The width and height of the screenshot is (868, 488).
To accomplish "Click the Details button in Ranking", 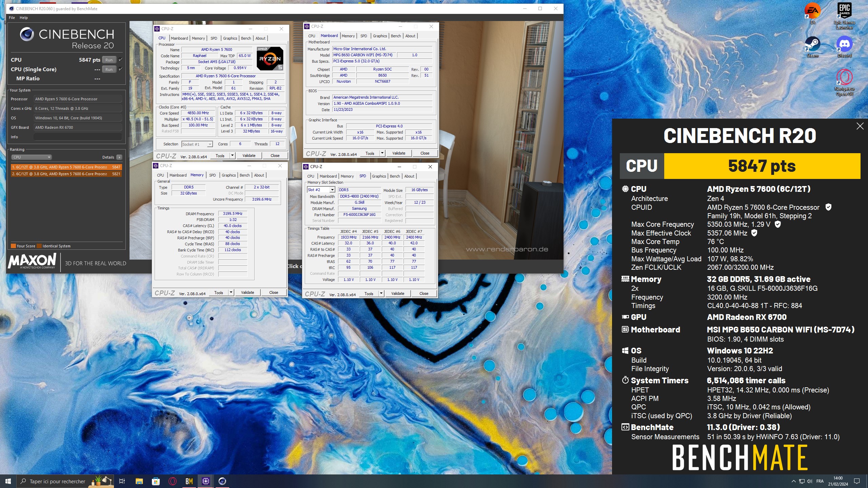I will click(x=112, y=157).
